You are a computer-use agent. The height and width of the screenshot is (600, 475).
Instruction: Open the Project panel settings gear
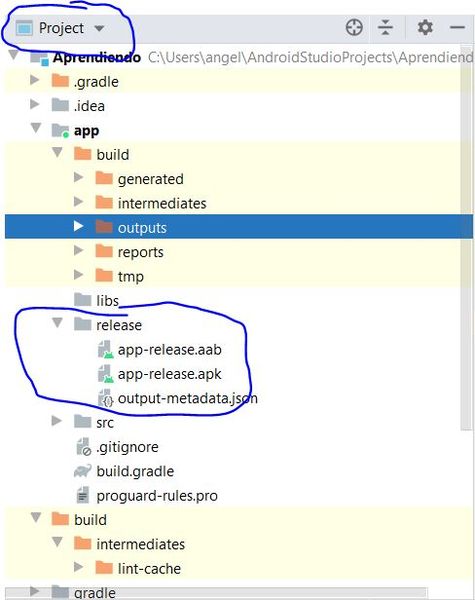click(x=425, y=28)
